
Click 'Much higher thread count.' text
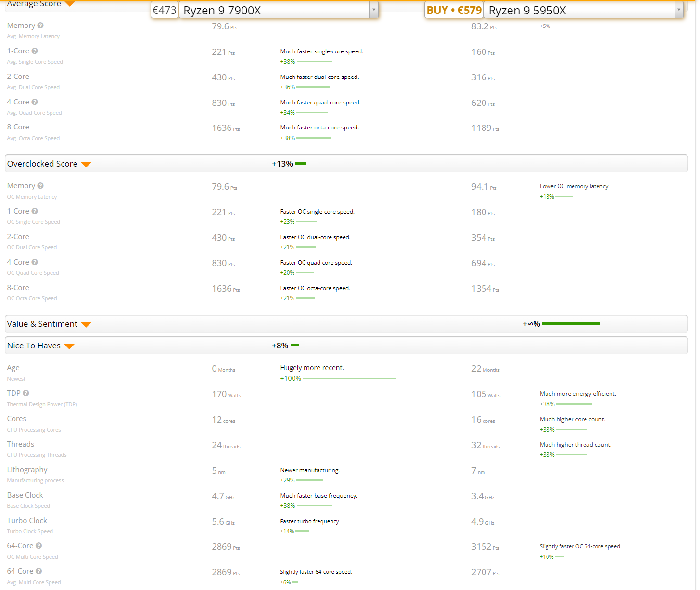pyautogui.click(x=575, y=445)
